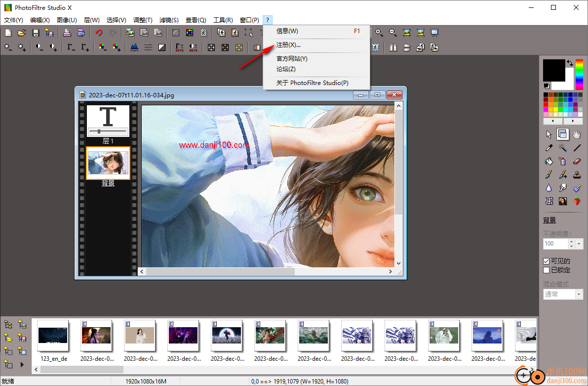The width and height of the screenshot is (588, 386).
Task: Select the pointer selection tool
Action: pos(549,134)
